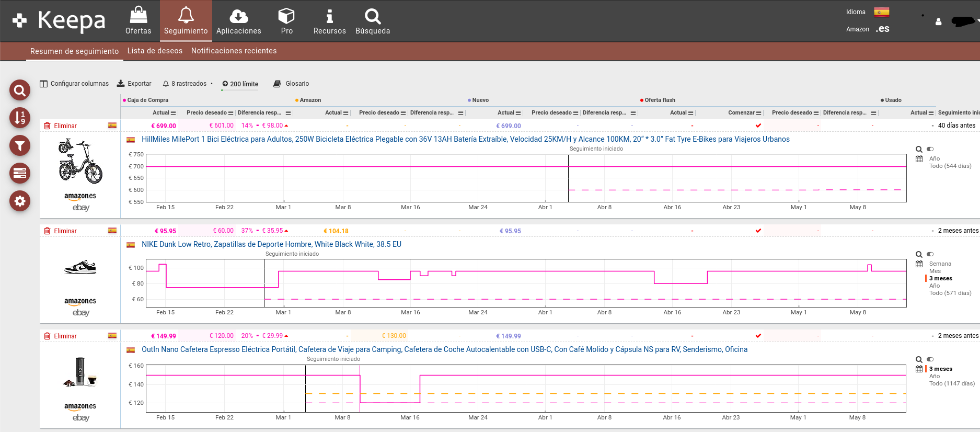Click magnifier icon beside NIKE Dunk graph

[919, 255]
